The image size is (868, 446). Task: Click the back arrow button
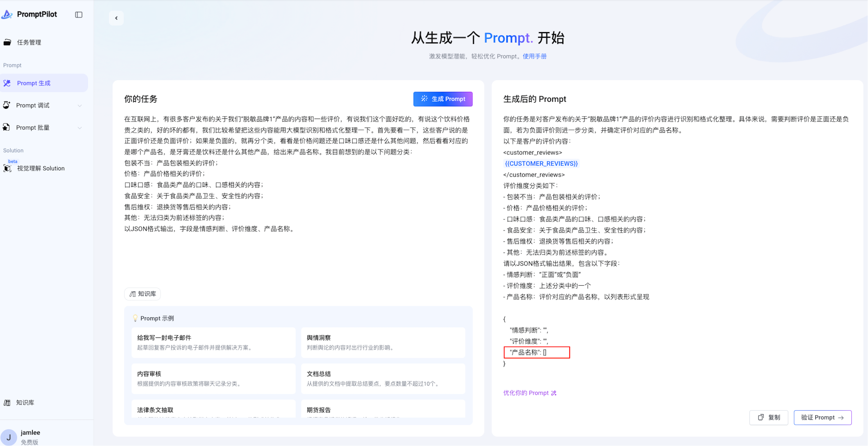click(x=116, y=18)
